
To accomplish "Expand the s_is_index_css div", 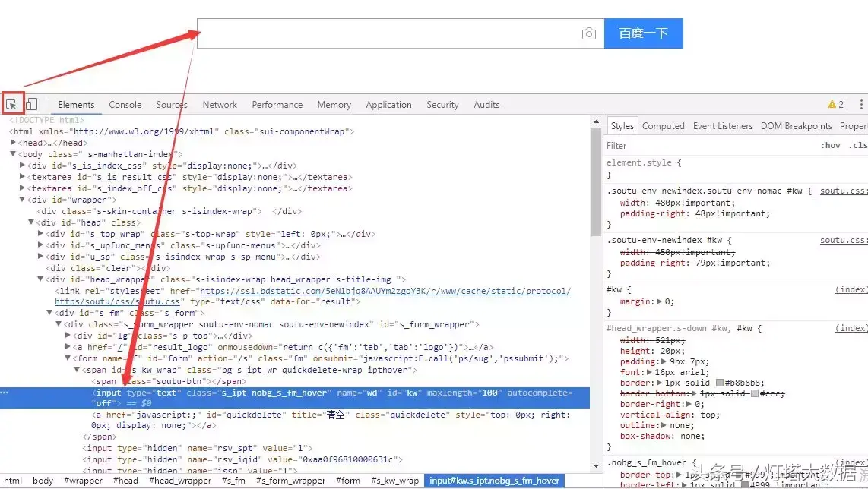I will pyautogui.click(x=22, y=166).
